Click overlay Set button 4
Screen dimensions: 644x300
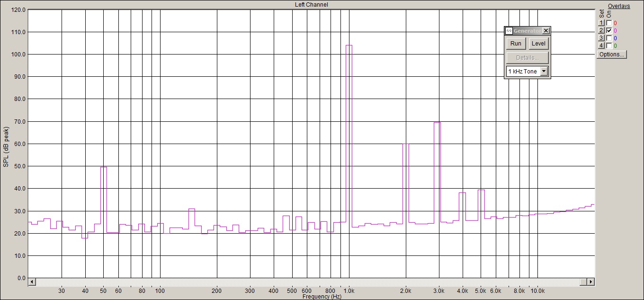(601, 45)
